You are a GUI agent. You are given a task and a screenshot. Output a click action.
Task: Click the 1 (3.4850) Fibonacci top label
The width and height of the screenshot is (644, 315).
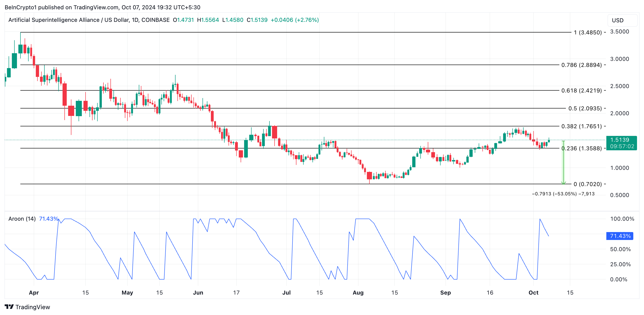pos(588,33)
